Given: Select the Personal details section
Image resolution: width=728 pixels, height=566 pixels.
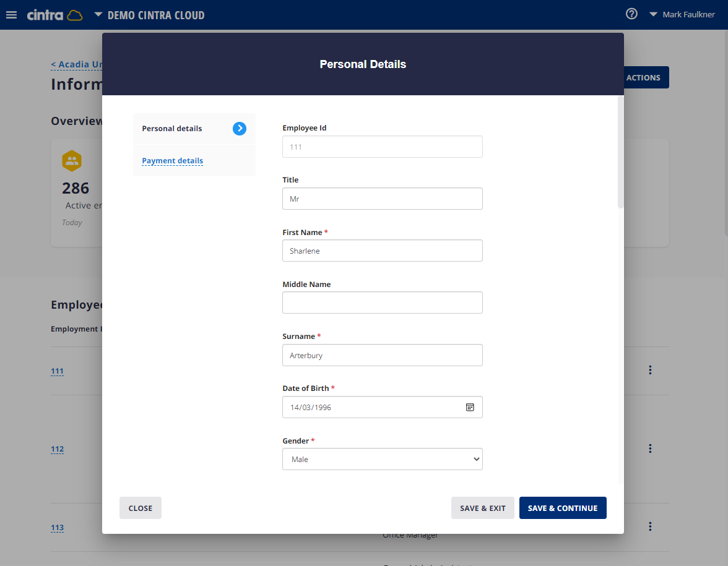Looking at the screenshot, I should (x=194, y=129).
